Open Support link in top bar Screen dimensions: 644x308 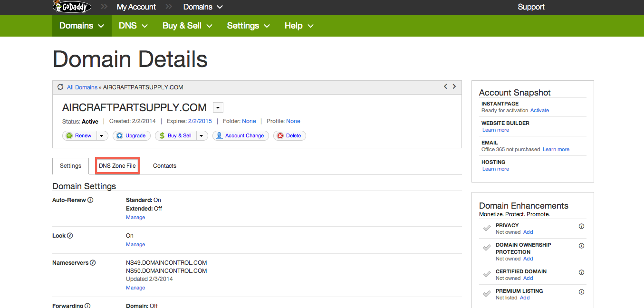point(531,7)
